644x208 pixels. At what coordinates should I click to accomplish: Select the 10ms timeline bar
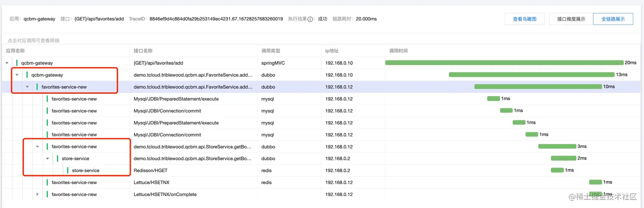[538, 87]
